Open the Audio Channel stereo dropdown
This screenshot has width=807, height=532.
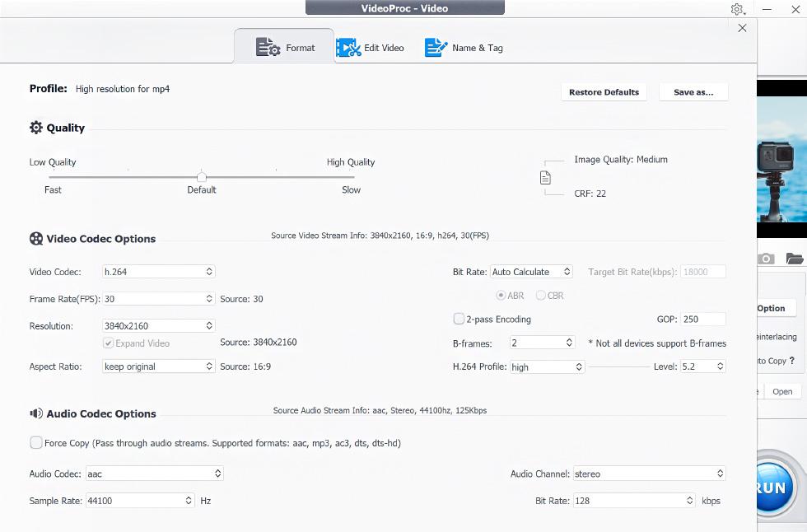tap(649, 474)
